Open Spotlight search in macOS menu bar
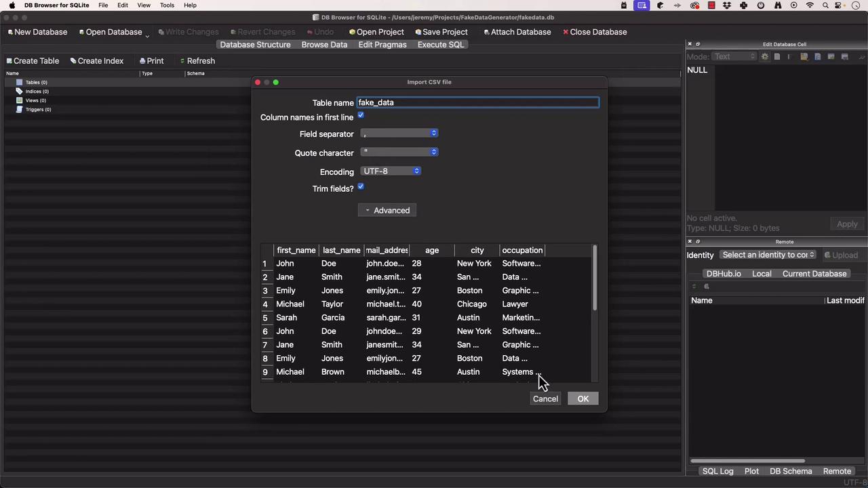 [x=825, y=5]
